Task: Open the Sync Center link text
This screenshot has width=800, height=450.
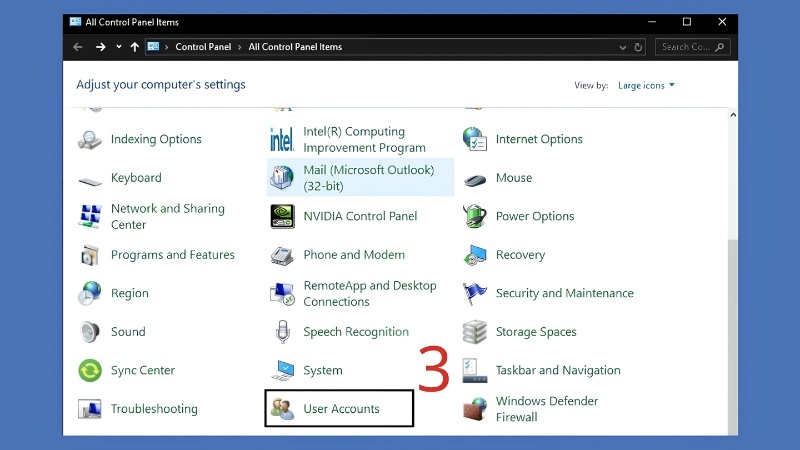Action: pos(143,370)
